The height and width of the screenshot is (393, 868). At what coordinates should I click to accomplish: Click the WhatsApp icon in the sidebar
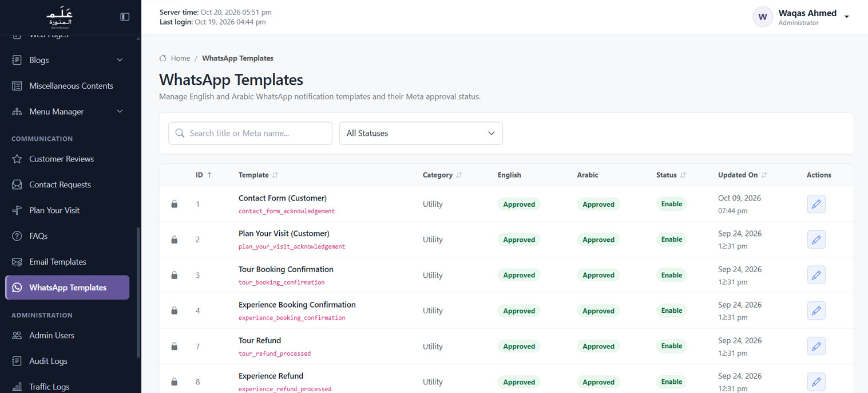(17, 288)
